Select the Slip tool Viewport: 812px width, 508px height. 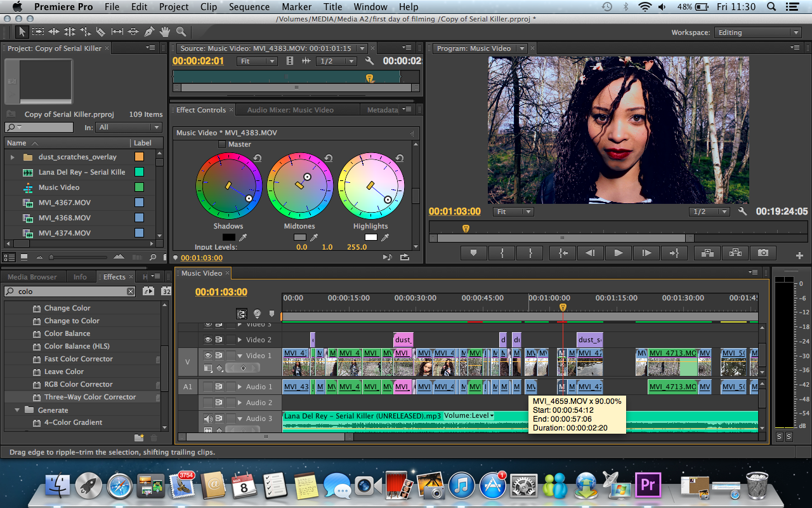tap(117, 32)
